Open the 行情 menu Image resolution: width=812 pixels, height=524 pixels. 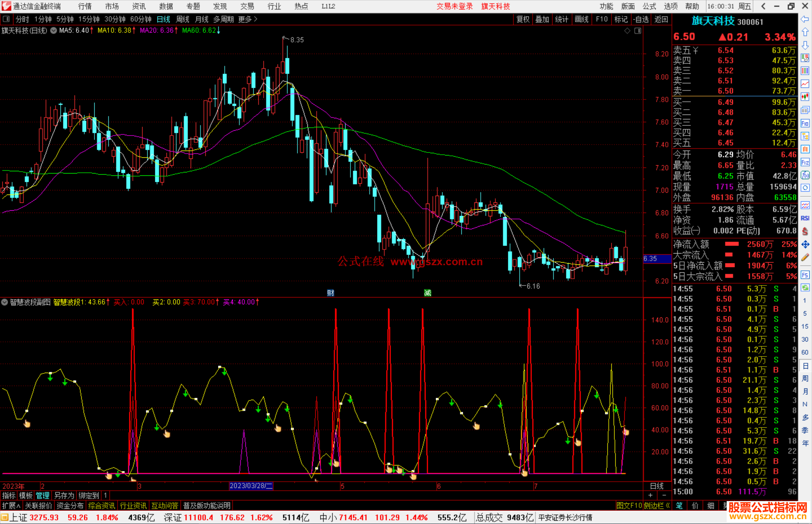click(x=85, y=6)
